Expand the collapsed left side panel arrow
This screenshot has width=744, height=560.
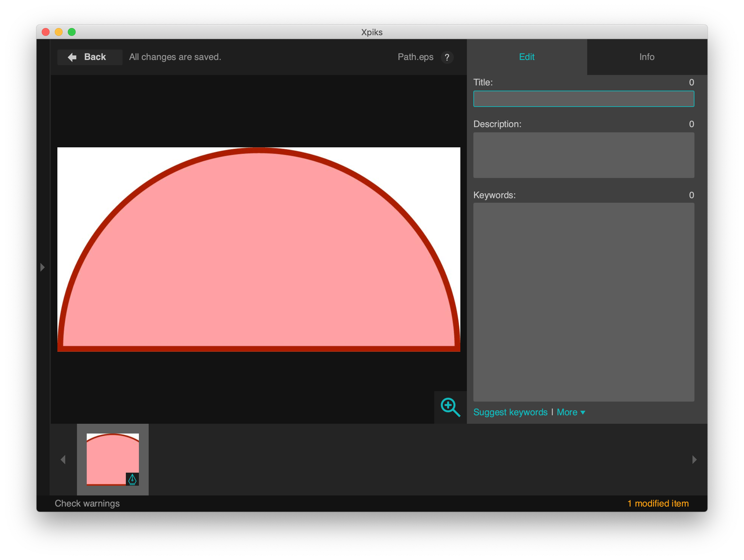[42, 267]
